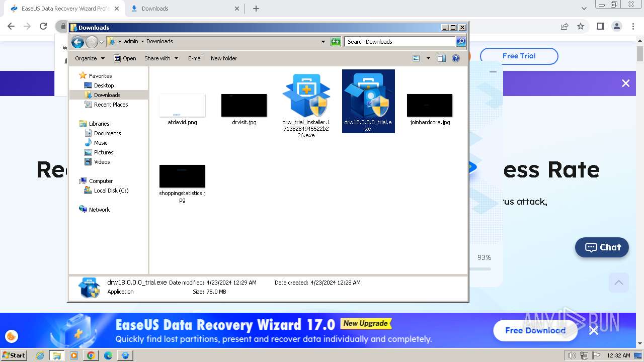The image size is (644, 362).
Task: Click E-mail toolbar button
Action: tap(195, 58)
